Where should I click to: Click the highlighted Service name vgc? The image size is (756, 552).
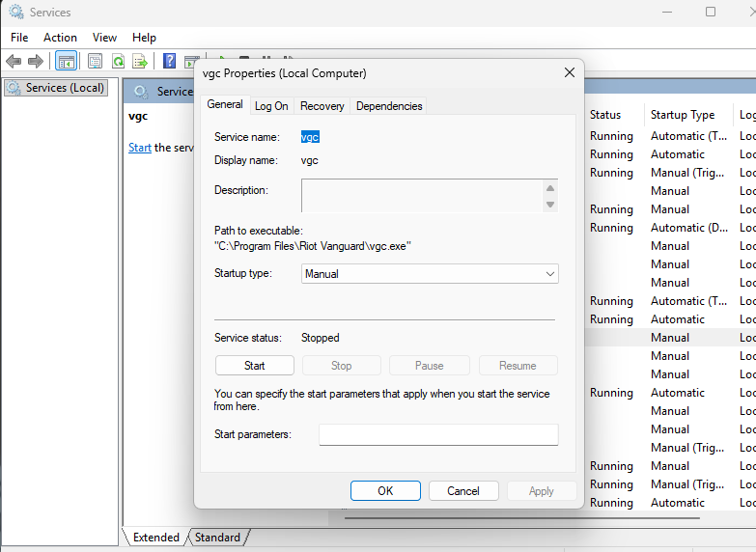tap(310, 137)
